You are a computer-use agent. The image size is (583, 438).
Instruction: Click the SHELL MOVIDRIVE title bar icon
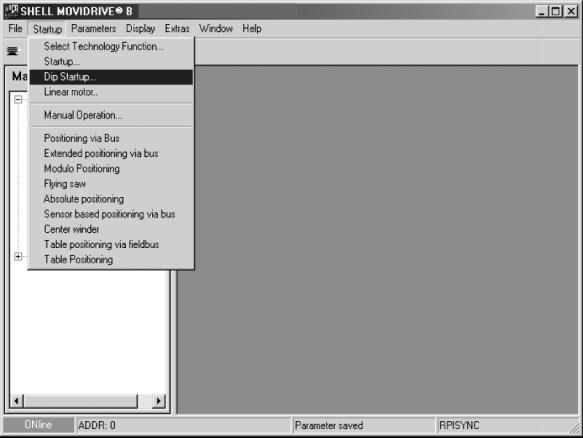[x=11, y=11]
